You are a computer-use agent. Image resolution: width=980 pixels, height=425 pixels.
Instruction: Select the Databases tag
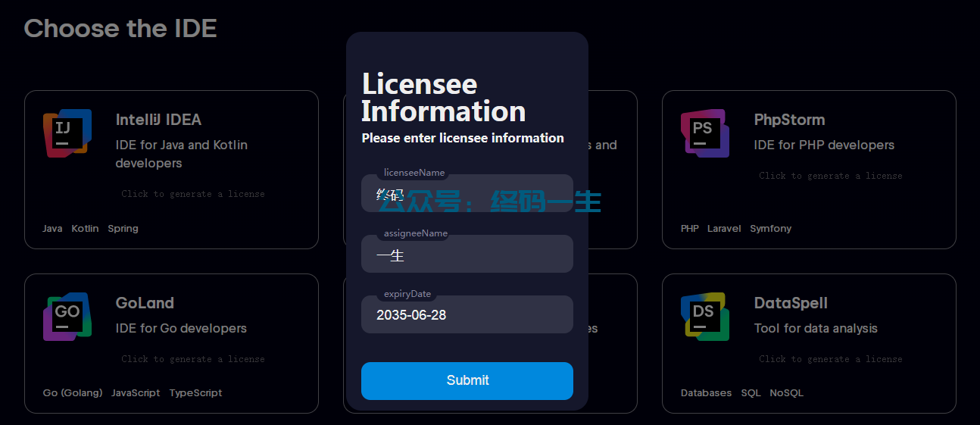click(x=706, y=393)
